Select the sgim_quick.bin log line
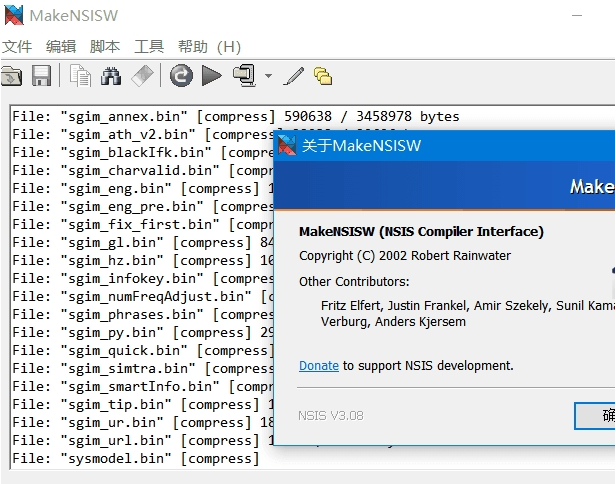Viewport: 616px width, 484px height. tap(143, 351)
